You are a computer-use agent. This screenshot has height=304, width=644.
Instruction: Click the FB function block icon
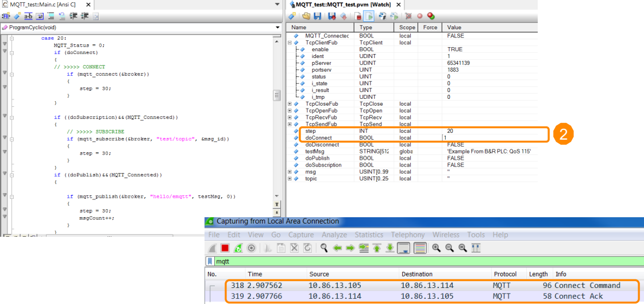[x=6, y=16]
